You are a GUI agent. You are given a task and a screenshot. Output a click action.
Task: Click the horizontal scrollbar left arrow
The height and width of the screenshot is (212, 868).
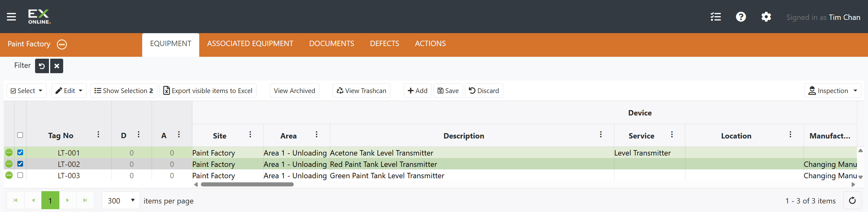(x=196, y=185)
